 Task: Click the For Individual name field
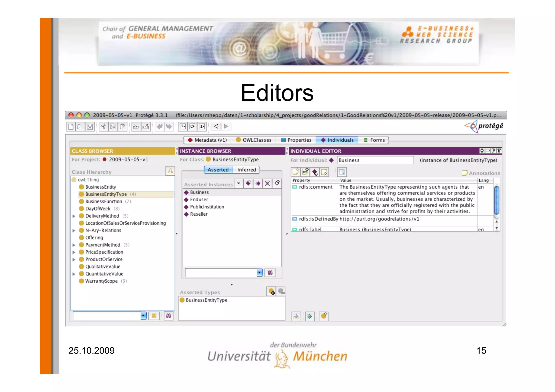(x=375, y=160)
